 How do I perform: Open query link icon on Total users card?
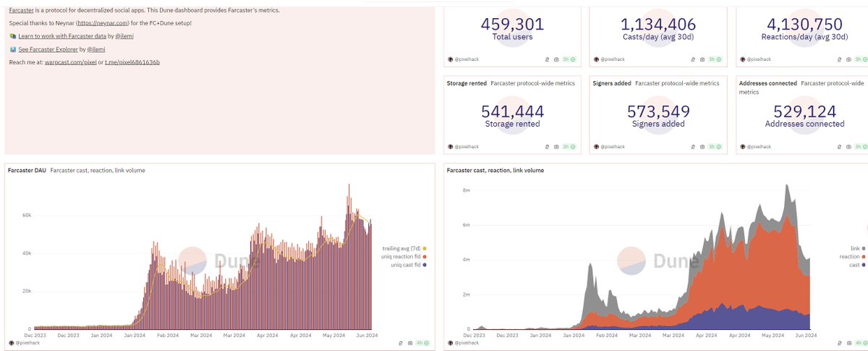[x=547, y=59]
